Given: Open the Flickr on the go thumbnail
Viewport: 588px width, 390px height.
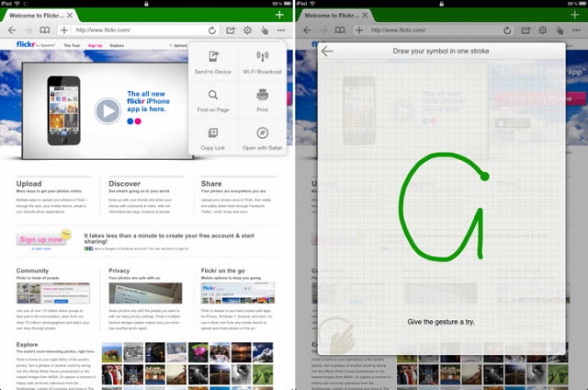Looking at the screenshot, I should tap(238, 293).
